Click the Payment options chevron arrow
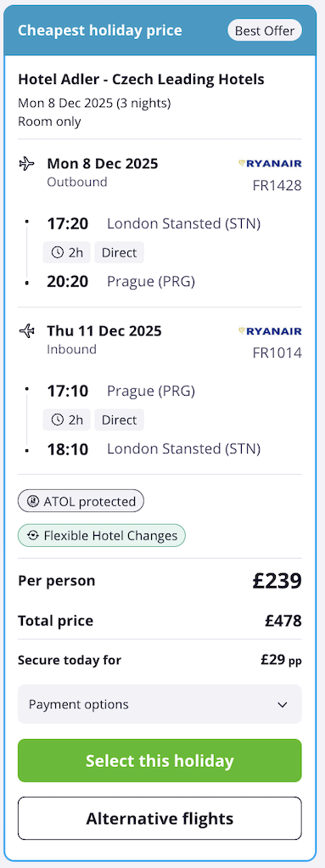 click(x=283, y=705)
